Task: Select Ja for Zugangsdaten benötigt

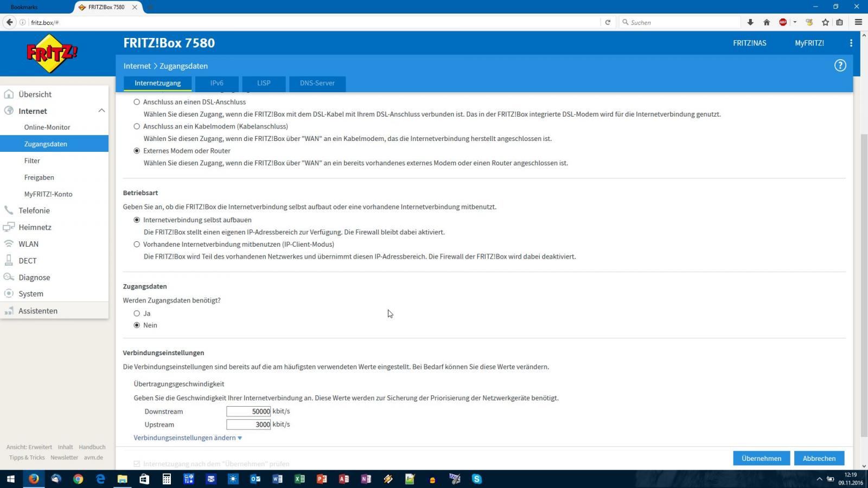Action: (x=137, y=313)
